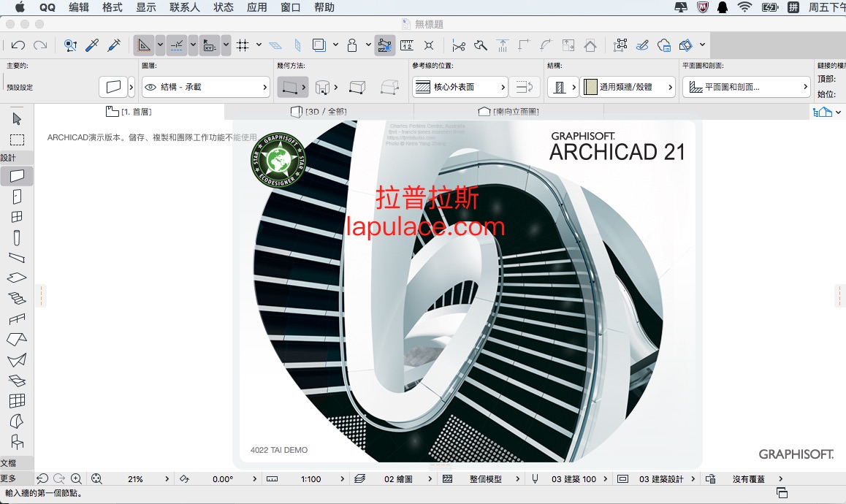Select the Find and Select magnifier tool
The height and width of the screenshot is (504, 846).
point(70,45)
